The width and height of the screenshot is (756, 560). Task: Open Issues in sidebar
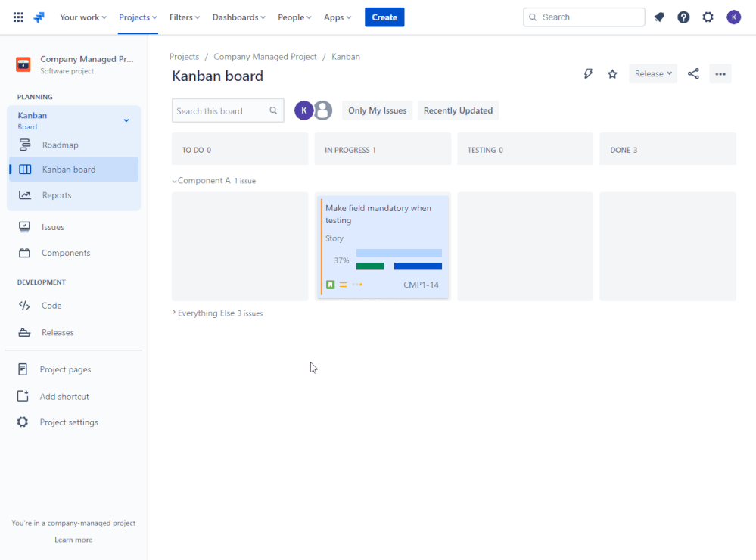point(73,227)
